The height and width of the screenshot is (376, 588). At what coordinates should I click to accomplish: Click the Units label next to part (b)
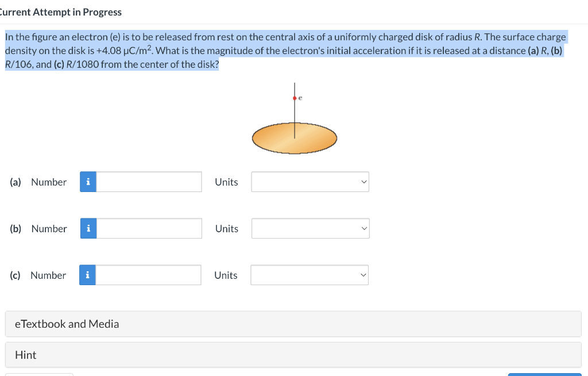click(226, 228)
